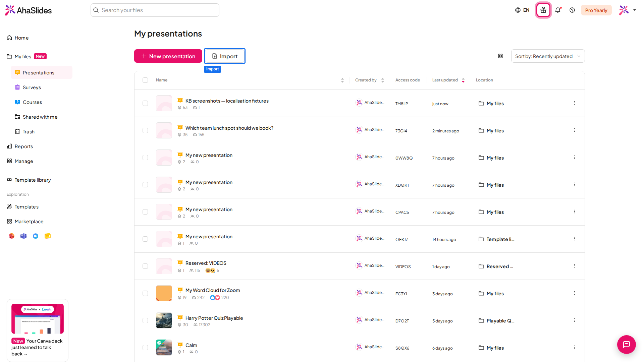Open more options for Calm row
Screen dimensions: 644x362
pos(575,347)
